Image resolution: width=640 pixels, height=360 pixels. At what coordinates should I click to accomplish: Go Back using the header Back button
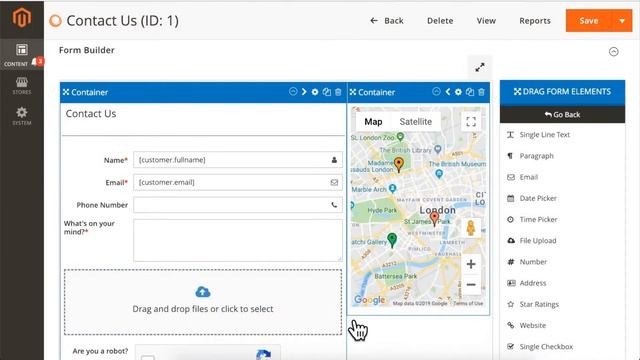pos(387,21)
